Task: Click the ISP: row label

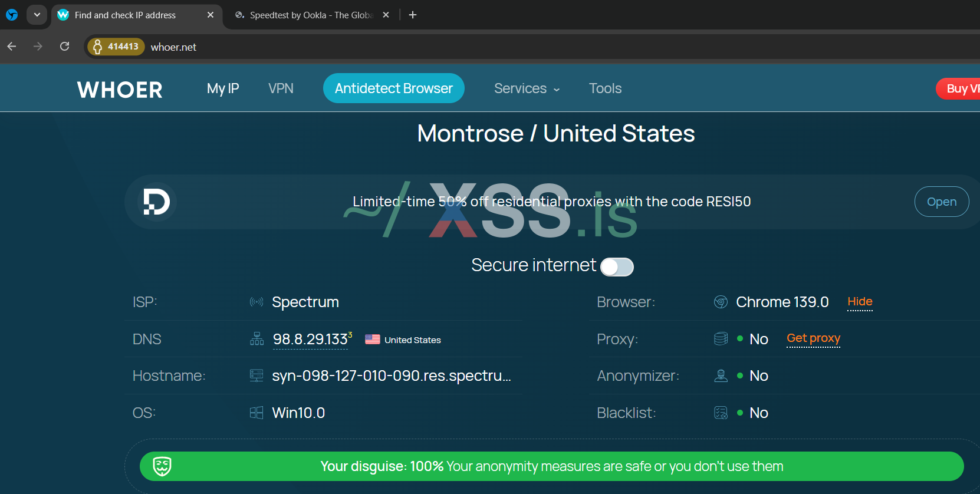Action: coord(145,302)
